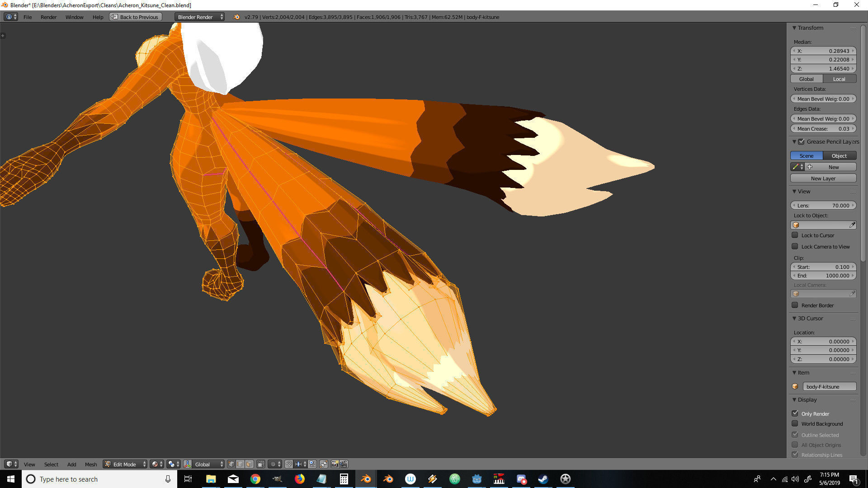The image size is (868, 488).
Task: Open Firefox from taskbar
Action: (x=299, y=479)
